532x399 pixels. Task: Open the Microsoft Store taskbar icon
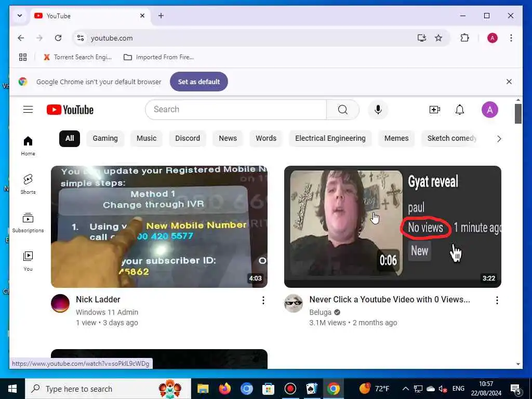pos(268,389)
